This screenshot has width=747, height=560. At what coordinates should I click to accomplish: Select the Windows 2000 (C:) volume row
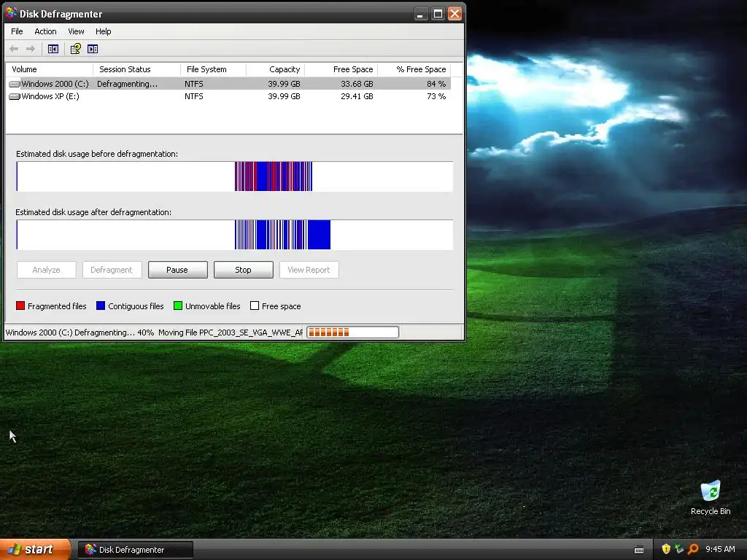[x=229, y=84]
